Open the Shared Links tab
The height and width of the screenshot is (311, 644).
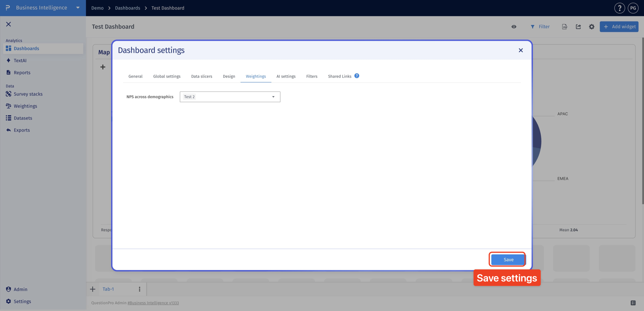click(340, 76)
